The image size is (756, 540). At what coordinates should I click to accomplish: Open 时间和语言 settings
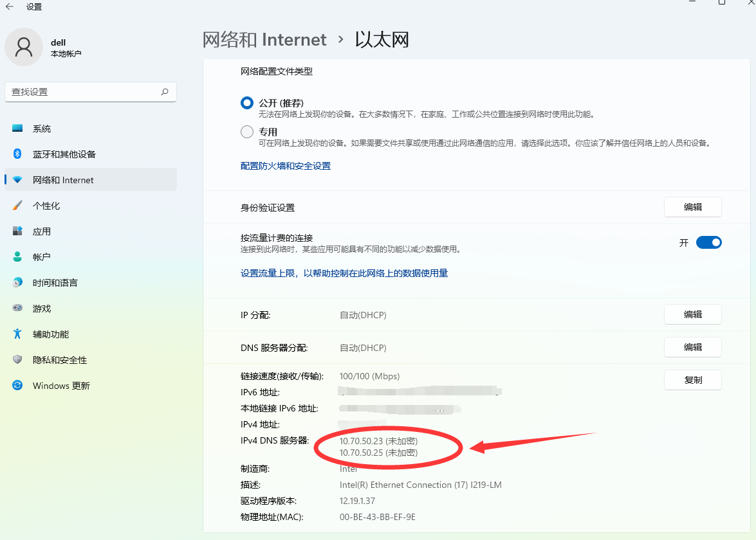(55, 283)
